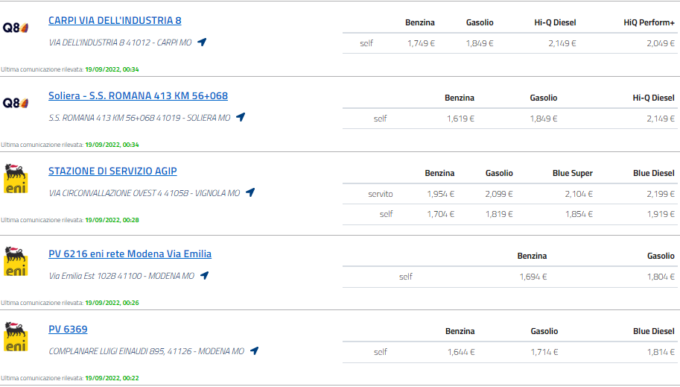Image resolution: width=680 pixels, height=387 pixels.
Task: Click the Gasolio price 1,804 € at PV 6216
Action: pyautogui.click(x=661, y=276)
